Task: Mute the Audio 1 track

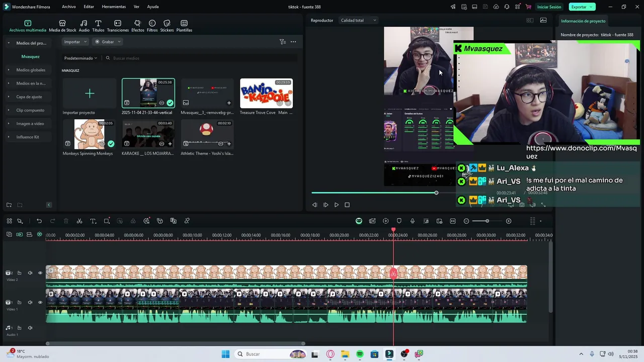Action: 30,328
